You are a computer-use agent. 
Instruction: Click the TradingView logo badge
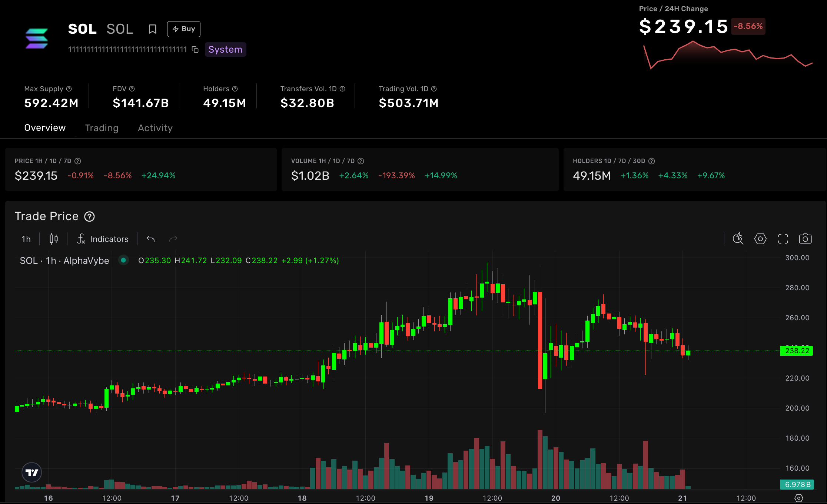[32, 472]
